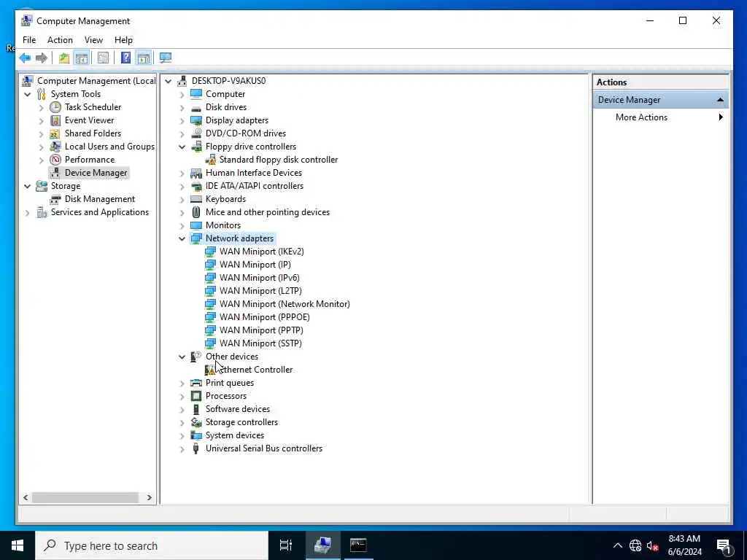
Task: Click Scan for hardware changes icon
Action: (x=166, y=58)
